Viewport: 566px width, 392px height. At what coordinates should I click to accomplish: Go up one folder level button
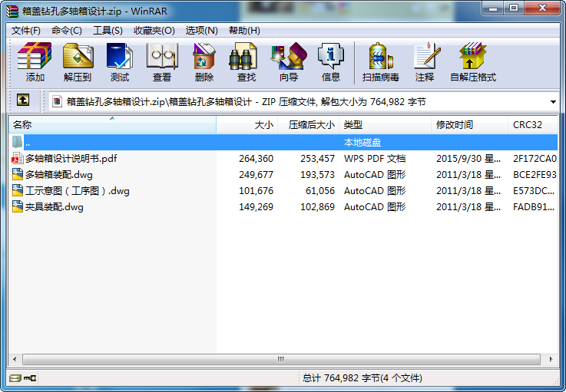coord(23,100)
